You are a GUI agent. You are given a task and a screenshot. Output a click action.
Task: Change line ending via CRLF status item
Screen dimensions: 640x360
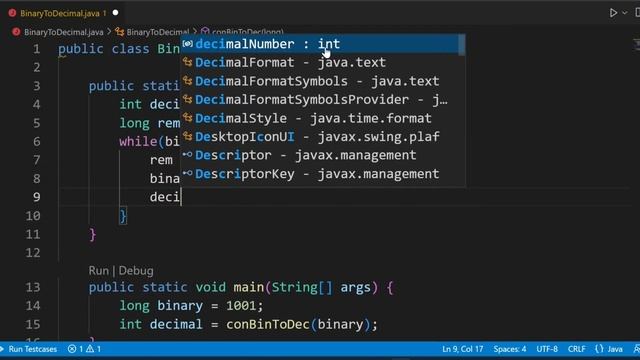click(576, 349)
